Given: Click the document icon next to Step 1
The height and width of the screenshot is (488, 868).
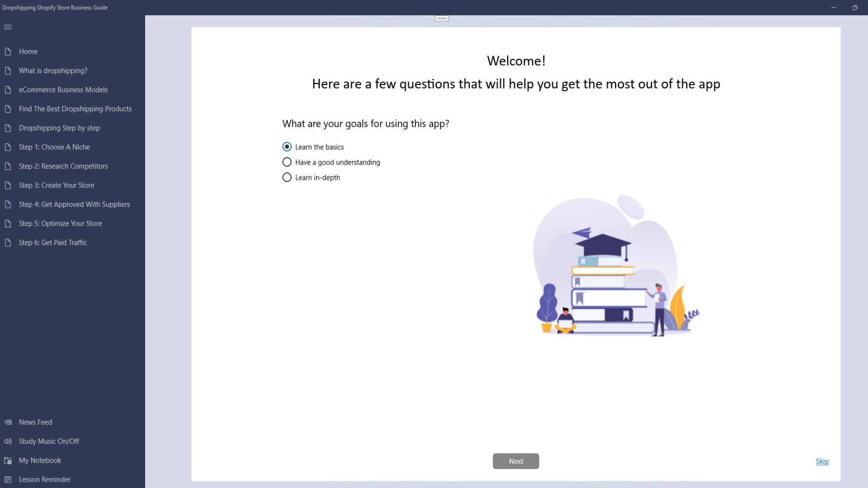Looking at the screenshot, I should (x=8, y=147).
